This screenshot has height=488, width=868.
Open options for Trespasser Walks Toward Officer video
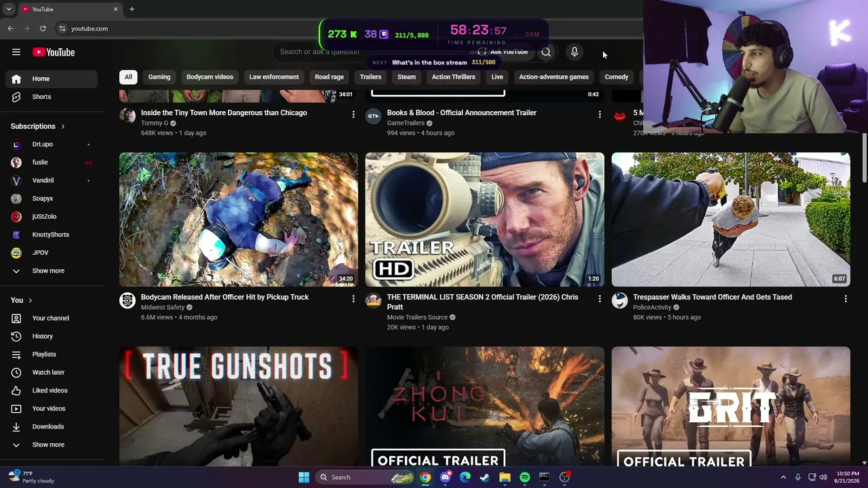[846, 299]
